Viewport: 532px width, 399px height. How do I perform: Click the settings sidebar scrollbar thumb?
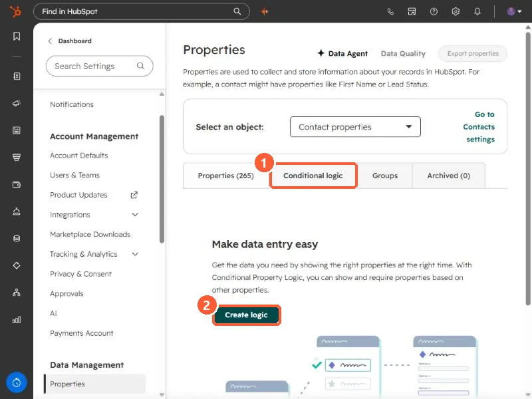tap(162, 179)
